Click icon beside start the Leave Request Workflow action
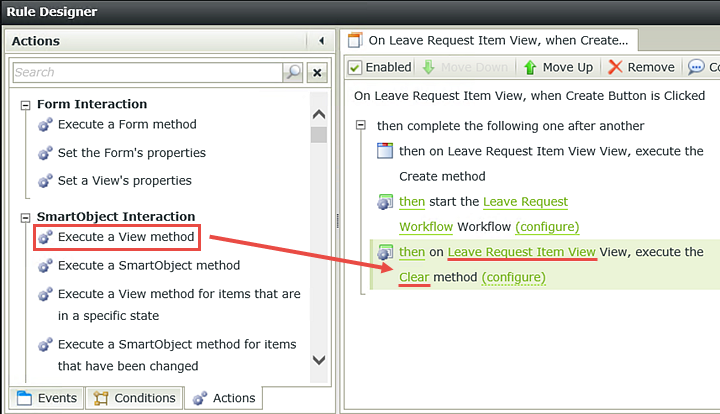720x414 pixels. 385,201
